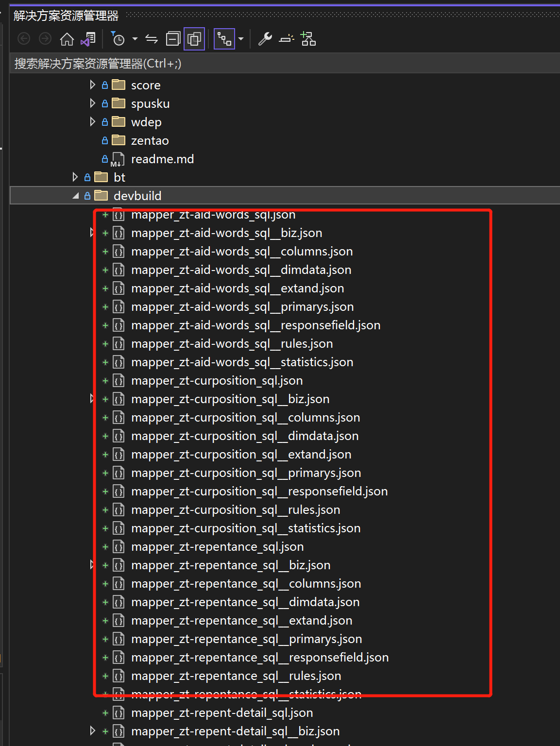The height and width of the screenshot is (746, 560).
Task: Collapse all items in the tree
Action: point(173,39)
